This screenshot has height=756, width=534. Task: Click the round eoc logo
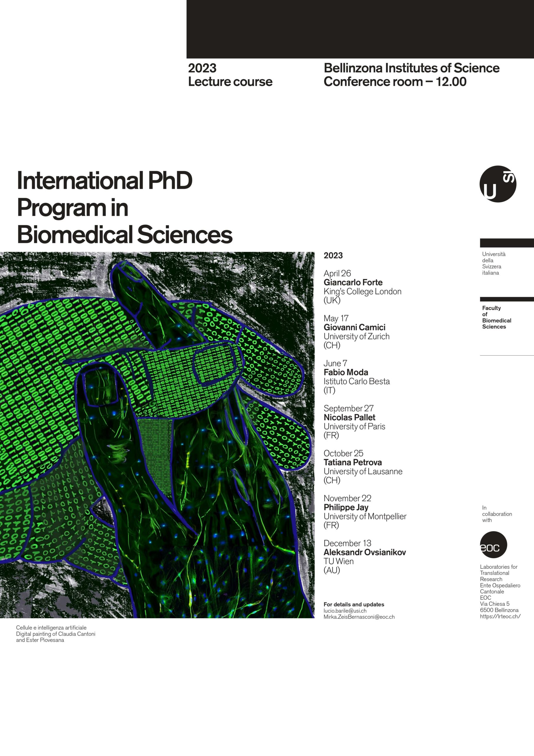tap(493, 545)
